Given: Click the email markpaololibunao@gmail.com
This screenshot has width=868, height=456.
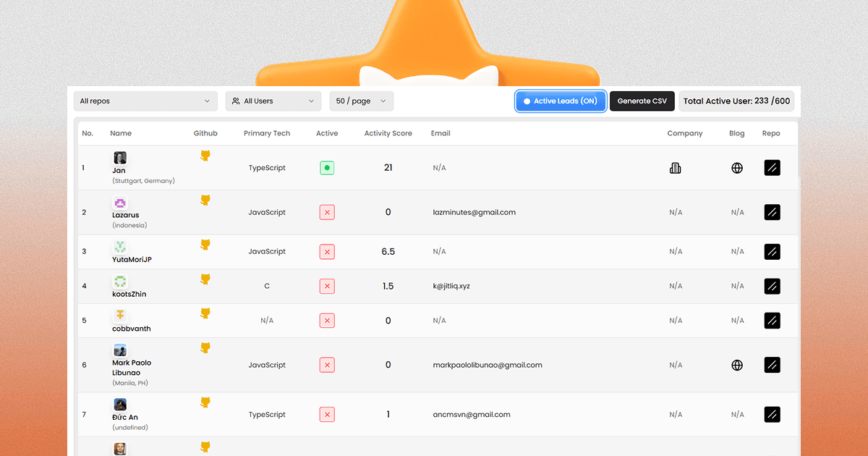Looking at the screenshot, I should tap(488, 365).
